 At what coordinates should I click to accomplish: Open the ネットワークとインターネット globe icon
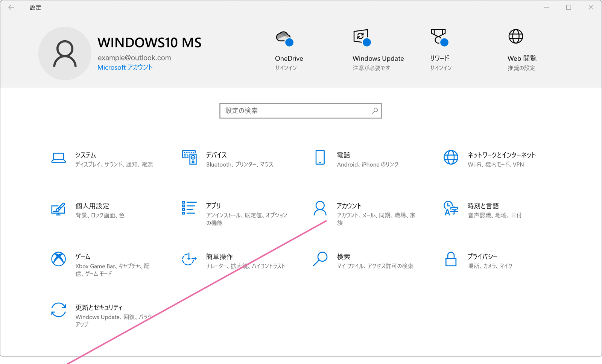pyautogui.click(x=451, y=158)
